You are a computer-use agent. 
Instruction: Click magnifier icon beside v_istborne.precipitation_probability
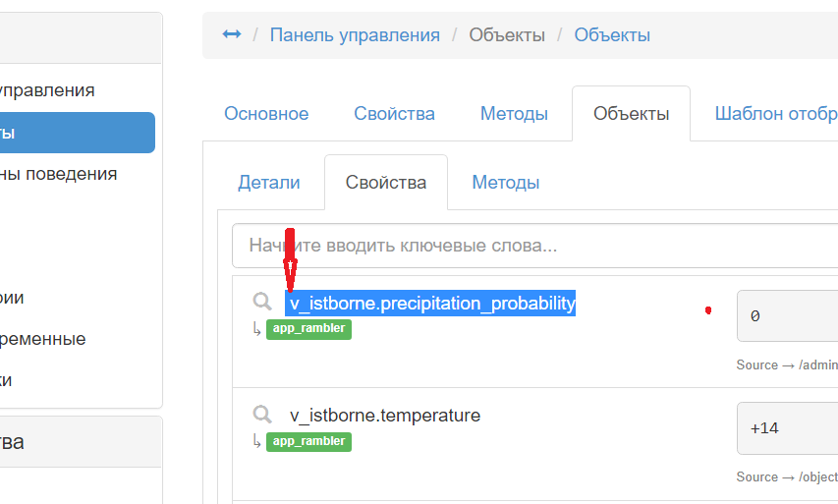point(262,302)
